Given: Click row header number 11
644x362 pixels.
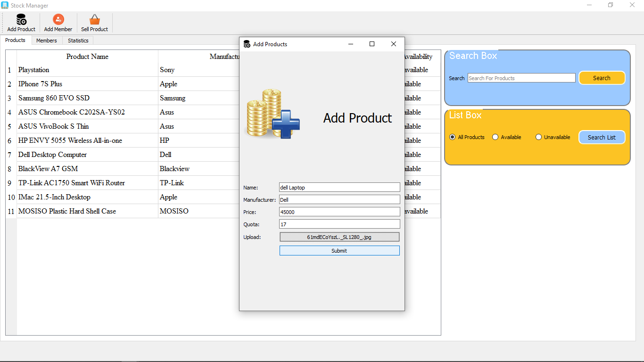Looking at the screenshot, I should click(x=11, y=211).
